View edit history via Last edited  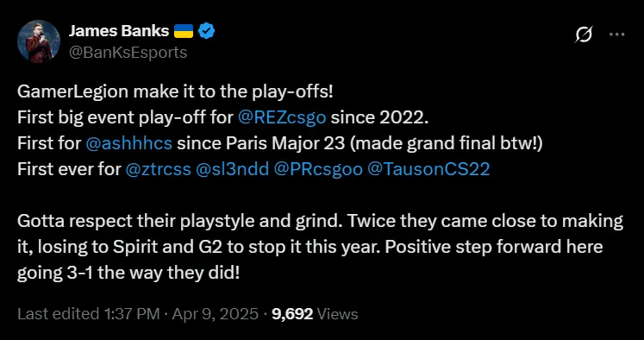point(59,314)
